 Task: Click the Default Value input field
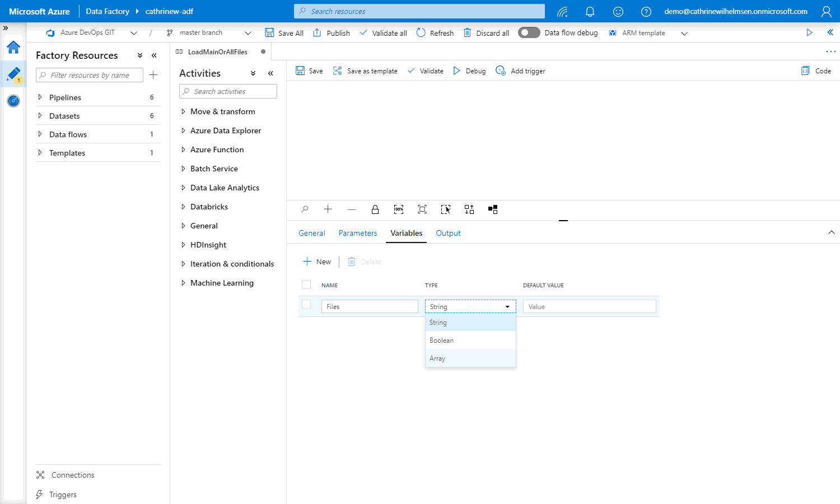click(x=589, y=307)
